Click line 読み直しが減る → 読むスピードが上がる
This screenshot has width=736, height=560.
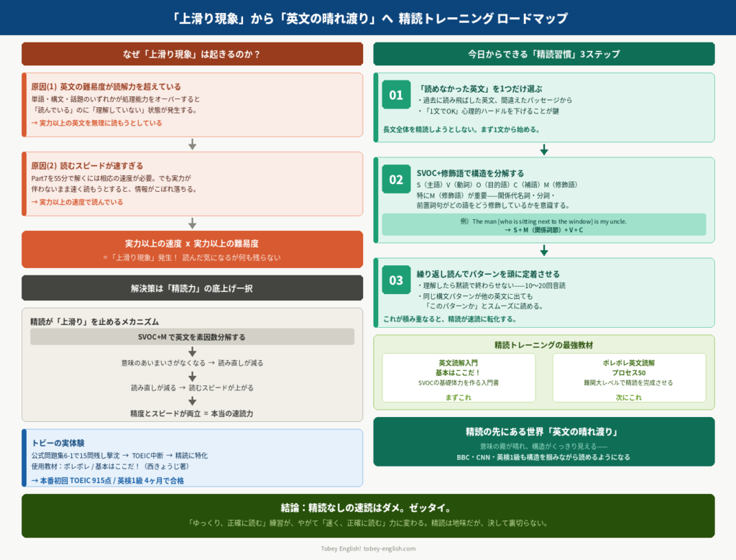[192, 387]
